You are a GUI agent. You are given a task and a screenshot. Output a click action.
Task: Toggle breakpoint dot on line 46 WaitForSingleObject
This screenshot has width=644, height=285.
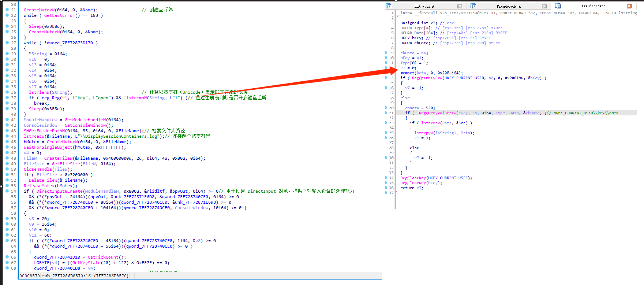[7, 147]
